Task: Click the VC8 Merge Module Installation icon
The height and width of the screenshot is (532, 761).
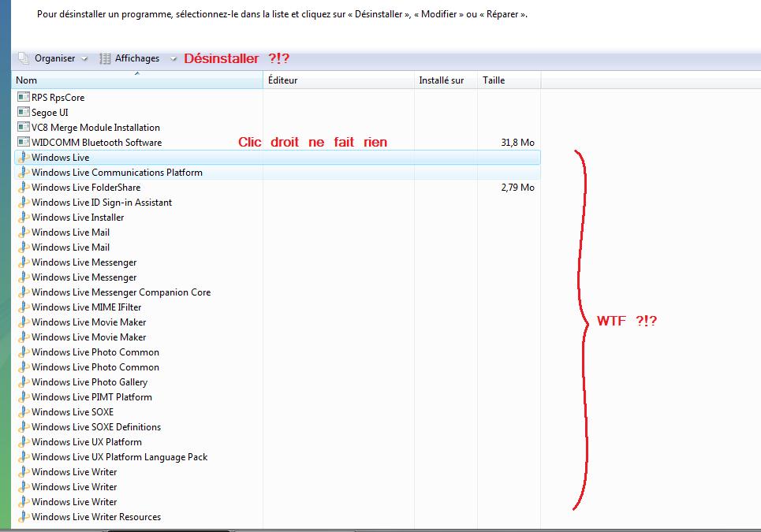Action: tap(24, 127)
